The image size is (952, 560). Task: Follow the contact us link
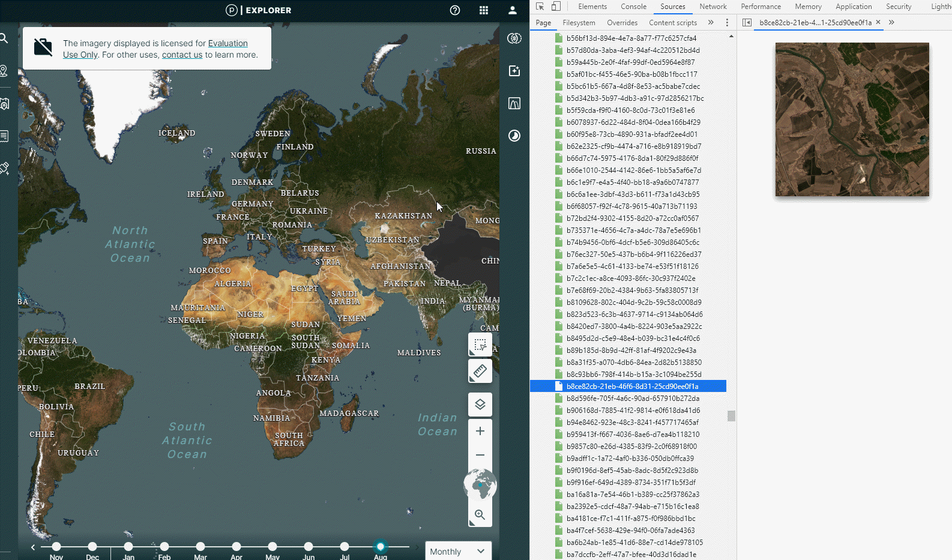coord(182,55)
